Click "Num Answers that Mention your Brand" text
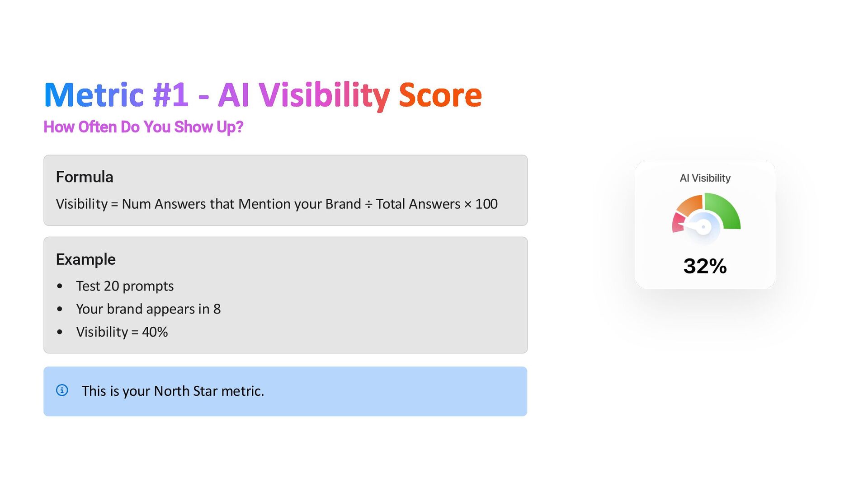This screenshot has height=488, width=868. 241,204
